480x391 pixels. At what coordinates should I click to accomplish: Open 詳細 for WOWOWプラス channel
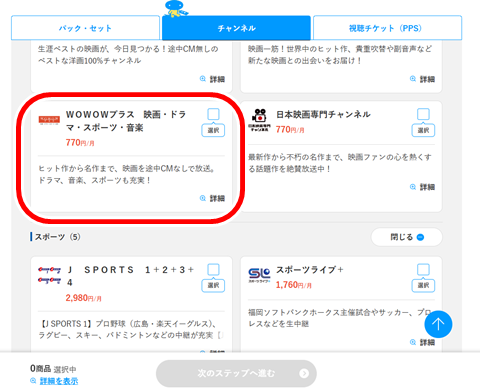[212, 198]
